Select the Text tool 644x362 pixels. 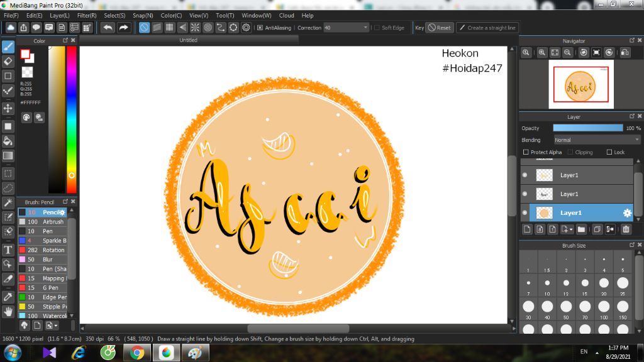pyautogui.click(x=8, y=250)
